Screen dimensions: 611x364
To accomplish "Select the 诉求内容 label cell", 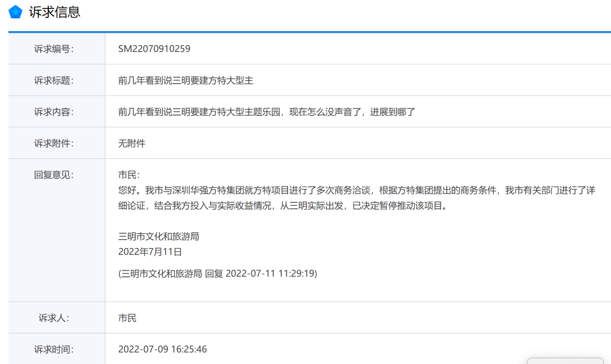I will (x=54, y=112).
